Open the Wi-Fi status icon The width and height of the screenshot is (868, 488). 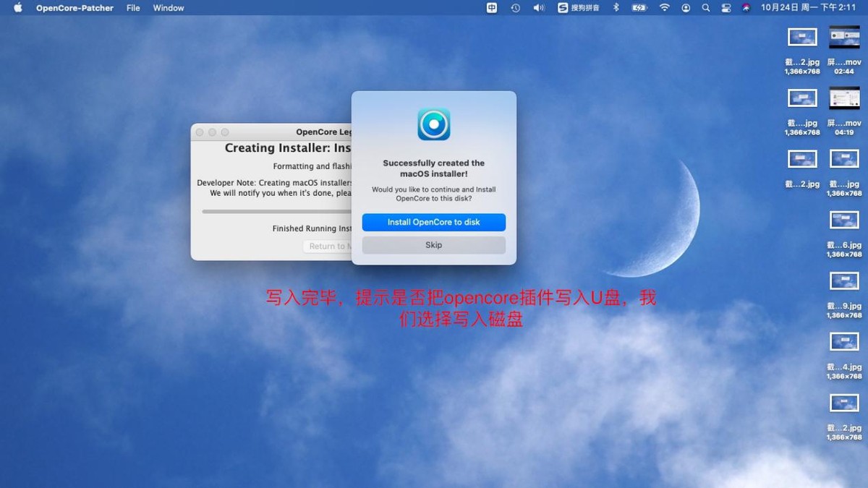pos(664,8)
